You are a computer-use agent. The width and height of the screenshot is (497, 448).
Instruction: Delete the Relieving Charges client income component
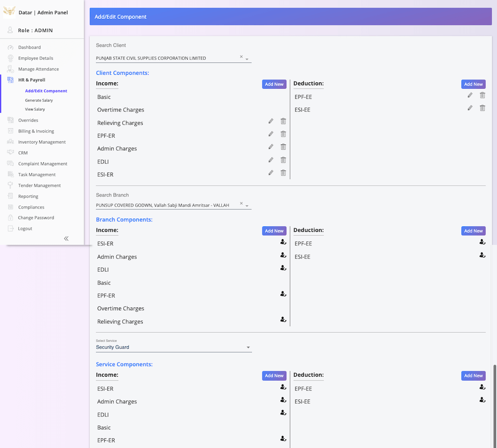tap(283, 121)
